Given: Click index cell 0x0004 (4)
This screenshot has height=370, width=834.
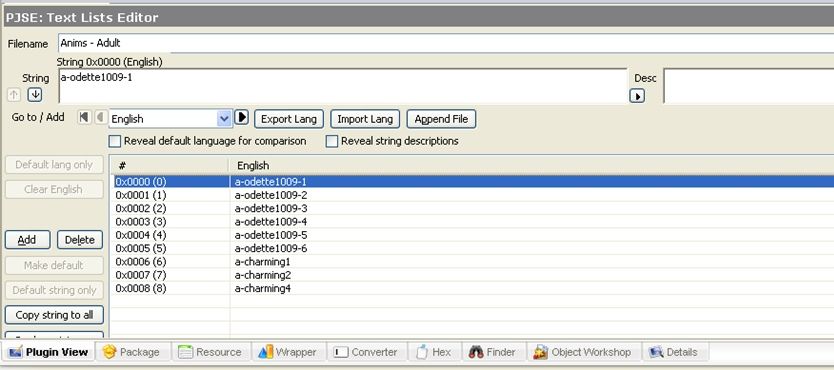Looking at the screenshot, I should [x=141, y=235].
